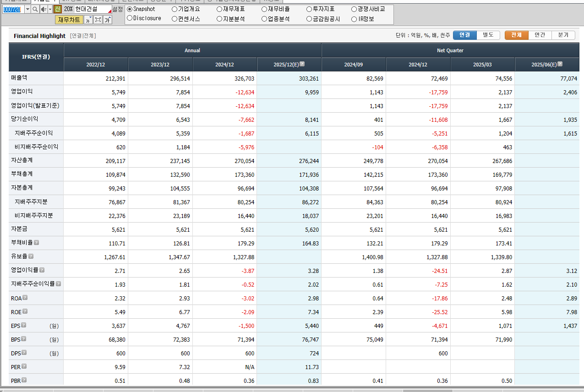Select the 분기 quarterly tab

[x=563, y=35]
